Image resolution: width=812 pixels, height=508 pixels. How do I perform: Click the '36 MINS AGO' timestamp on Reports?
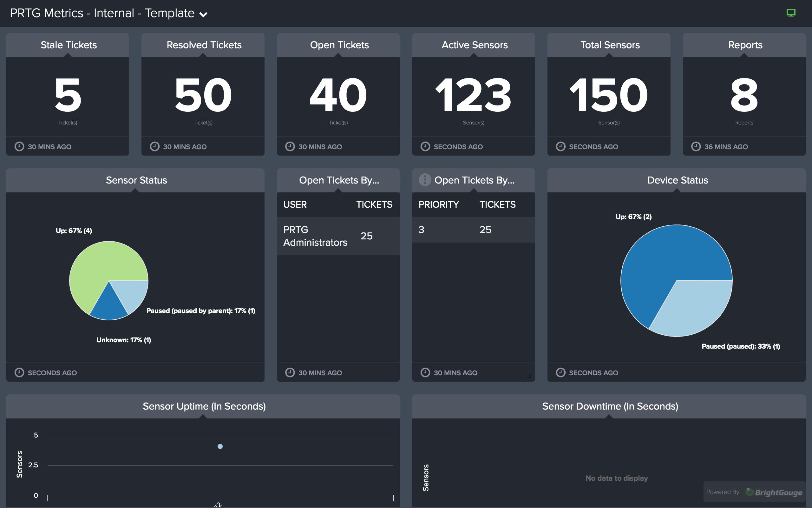[x=726, y=147]
